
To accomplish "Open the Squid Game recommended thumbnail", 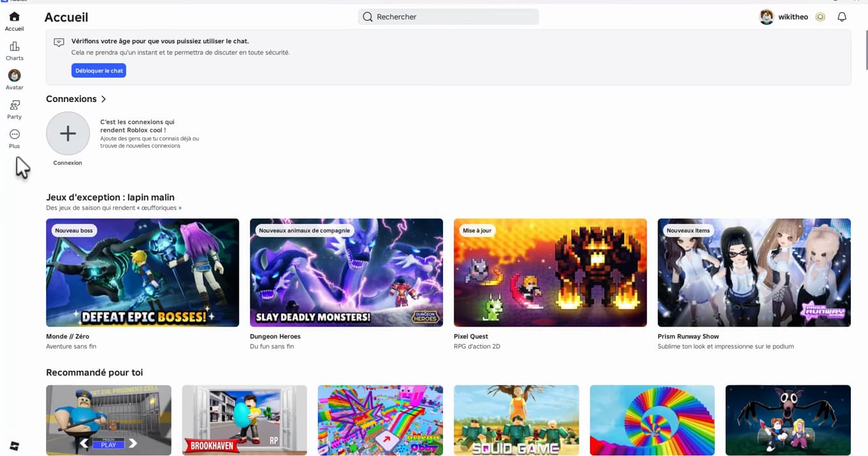I will pyautogui.click(x=516, y=420).
